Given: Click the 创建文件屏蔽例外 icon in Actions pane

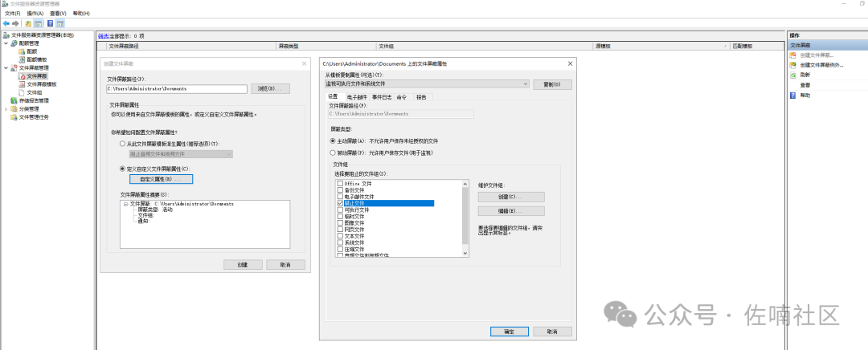Looking at the screenshot, I should [x=792, y=65].
